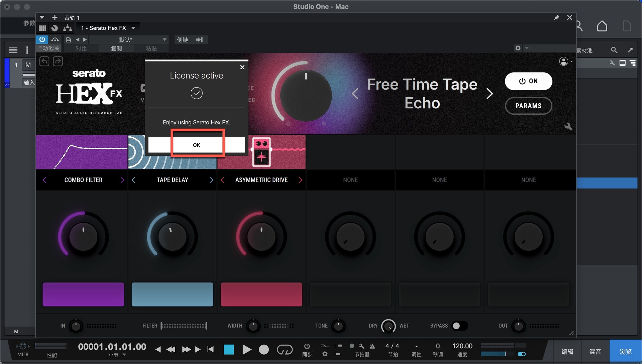Click the Play button in transport
This screenshot has width=642, height=364.
[x=247, y=350]
